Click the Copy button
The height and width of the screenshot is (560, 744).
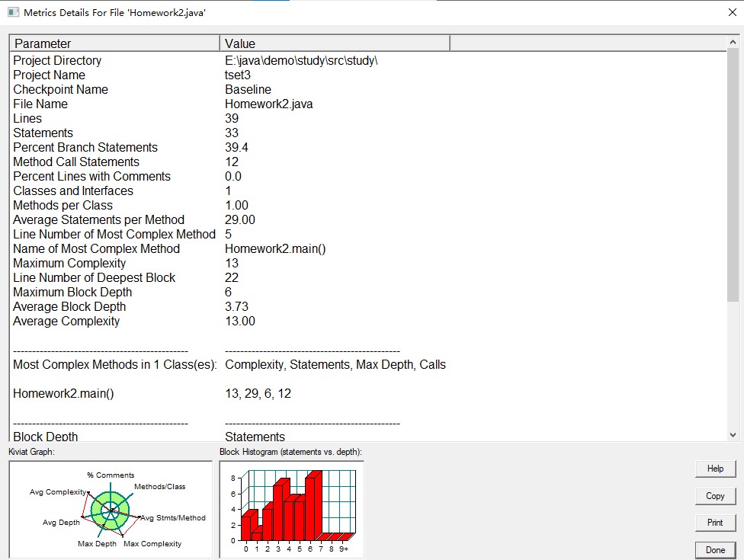click(x=715, y=496)
